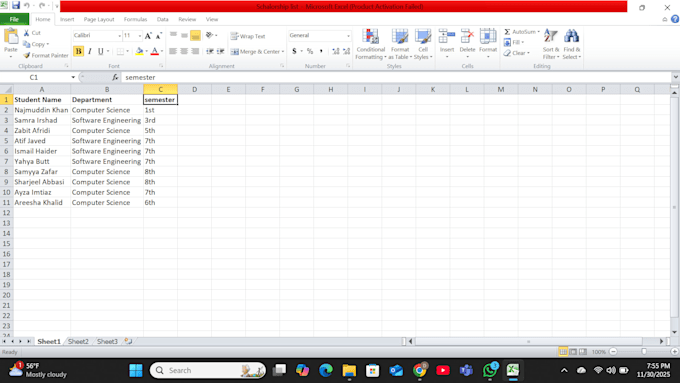Click the AutoSum sigma icon
Viewport: 680px width, 383px height.
(x=507, y=32)
